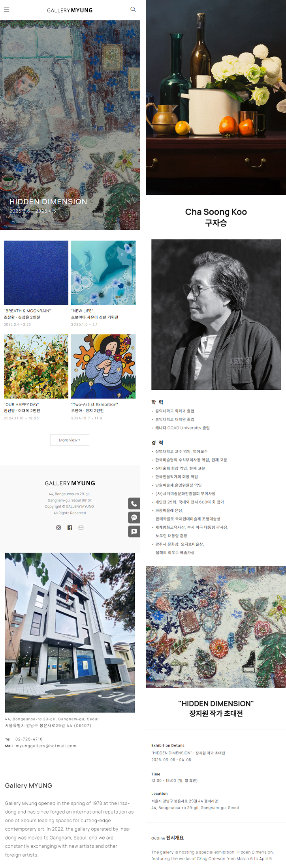Viewport: 286px width, 868px height.
Task: Open the Naver blog floating button
Action: pyautogui.click(x=134, y=531)
